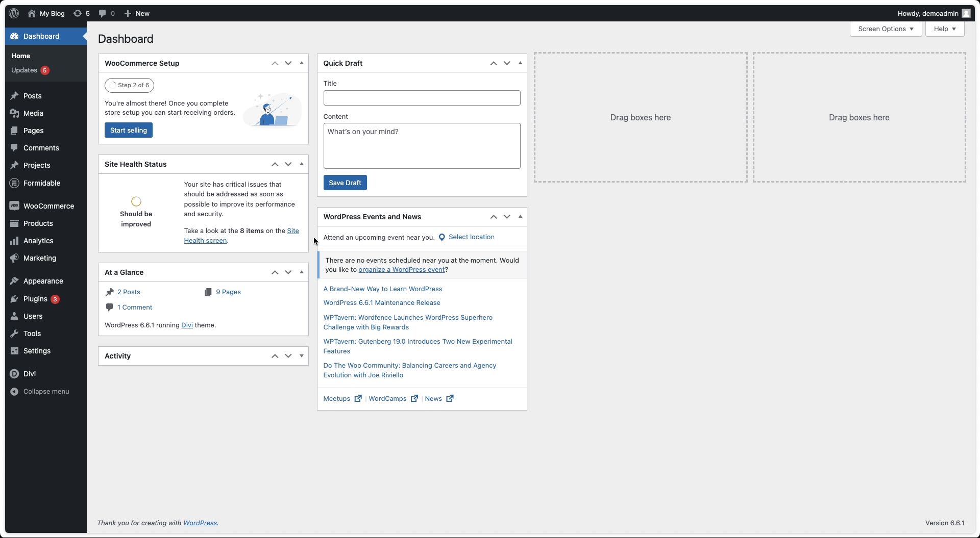
Task: Open the updates icon in admin bar
Action: tap(78, 13)
